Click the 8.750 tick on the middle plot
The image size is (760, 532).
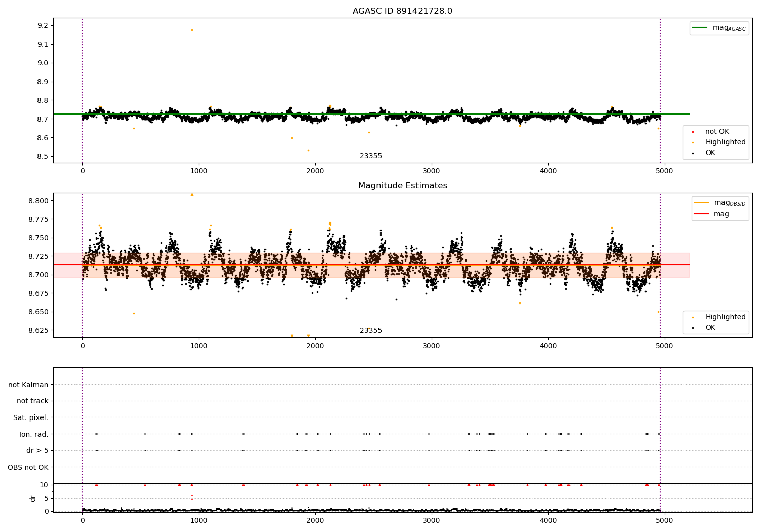(39, 238)
